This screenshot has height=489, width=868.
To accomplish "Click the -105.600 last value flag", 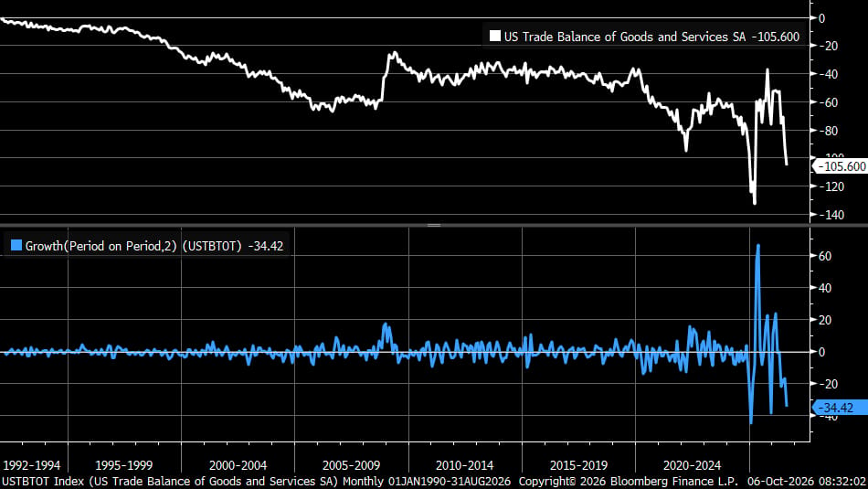I will click(841, 166).
